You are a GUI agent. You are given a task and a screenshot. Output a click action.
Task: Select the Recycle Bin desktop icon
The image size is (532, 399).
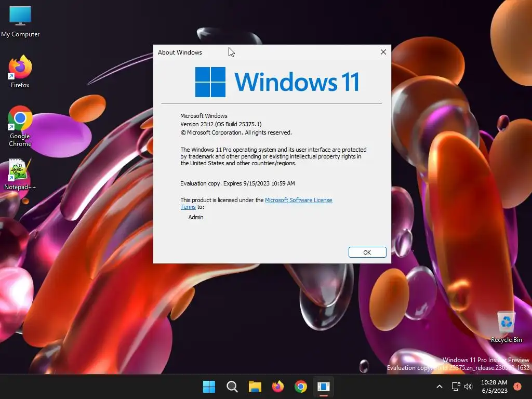tap(506, 327)
